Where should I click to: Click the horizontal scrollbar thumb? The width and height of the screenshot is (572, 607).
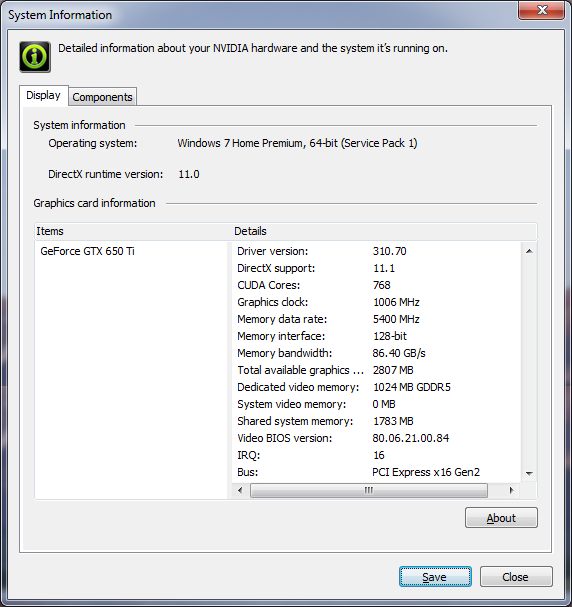point(369,490)
